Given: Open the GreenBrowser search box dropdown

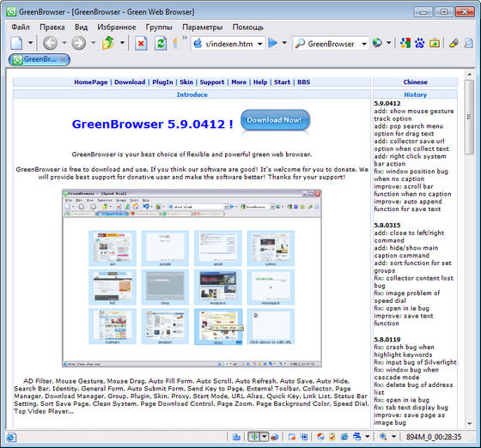Looking at the screenshot, I should (364, 44).
